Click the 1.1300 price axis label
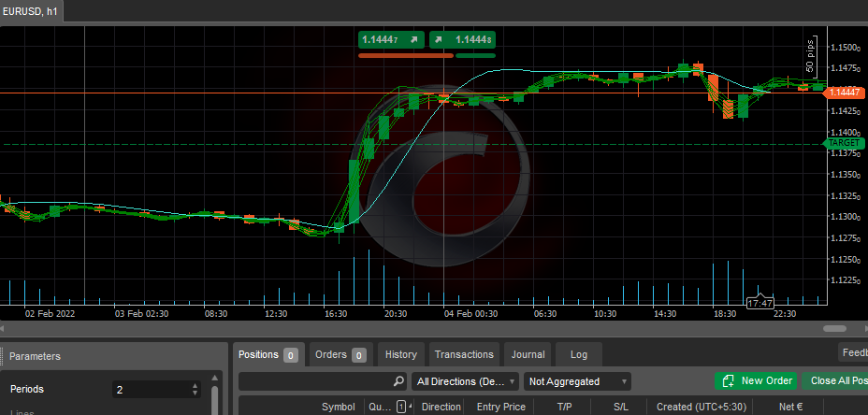This screenshot has height=415, width=868. (846, 217)
